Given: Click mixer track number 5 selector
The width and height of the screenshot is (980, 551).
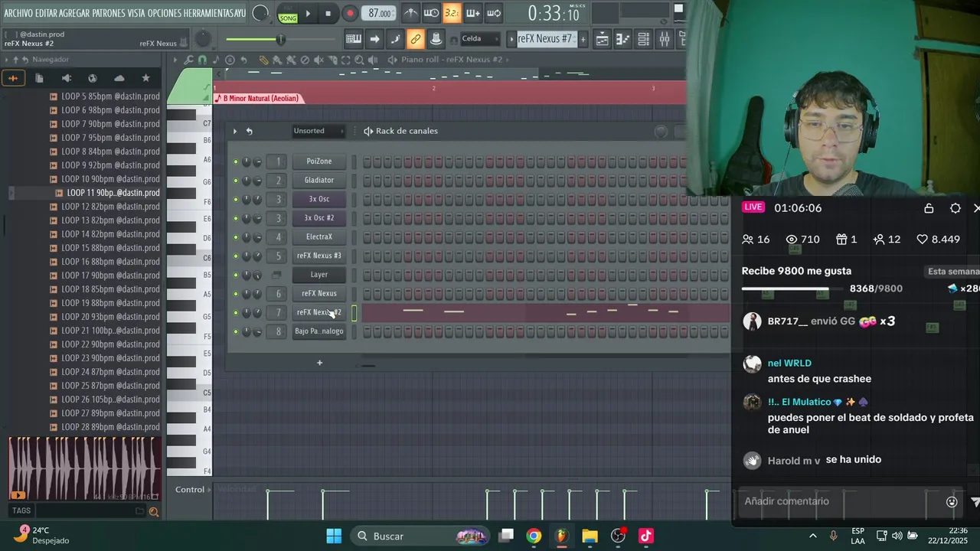Looking at the screenshot, I should click(279, 256).
